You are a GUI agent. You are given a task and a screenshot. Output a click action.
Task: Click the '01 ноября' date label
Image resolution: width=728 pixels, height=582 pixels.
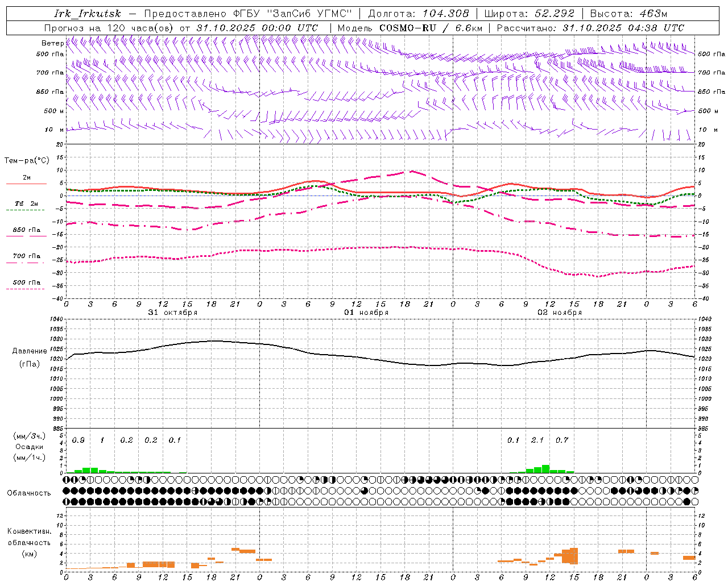click(x=366, y=313)
